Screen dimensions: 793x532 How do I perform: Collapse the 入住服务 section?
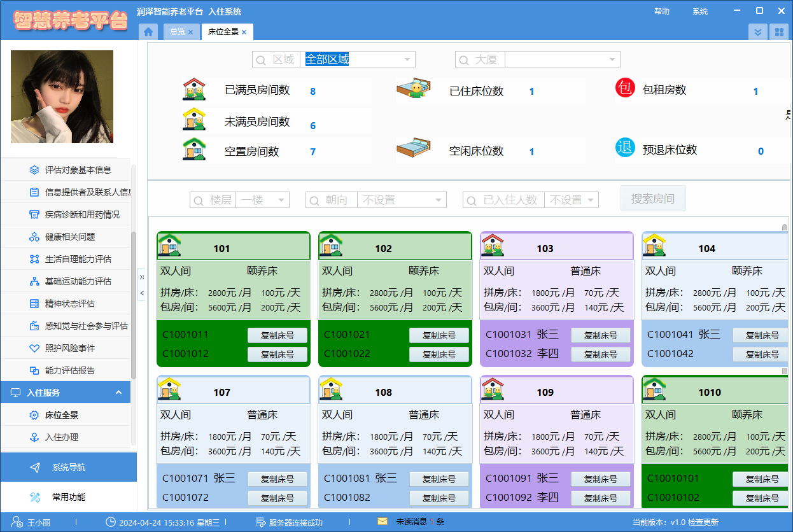pyautogui.click(x=118, y=393)
